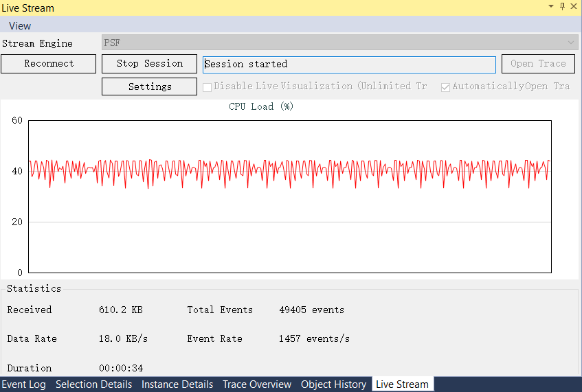Click the 20 axis label on the chart

click(x=17, y=222)
